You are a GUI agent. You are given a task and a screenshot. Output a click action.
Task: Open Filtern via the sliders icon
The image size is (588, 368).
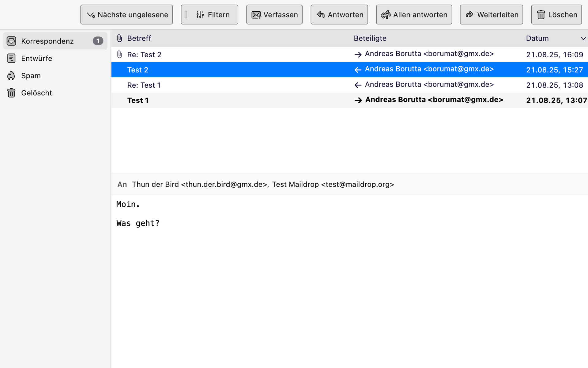pyautogui.click(x=200, y=14)
